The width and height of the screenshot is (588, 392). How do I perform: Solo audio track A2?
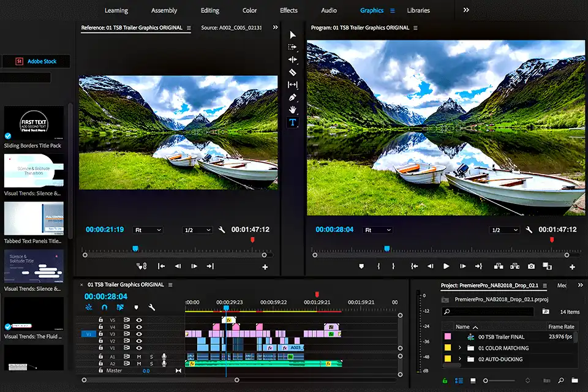[x=151, y=363]
